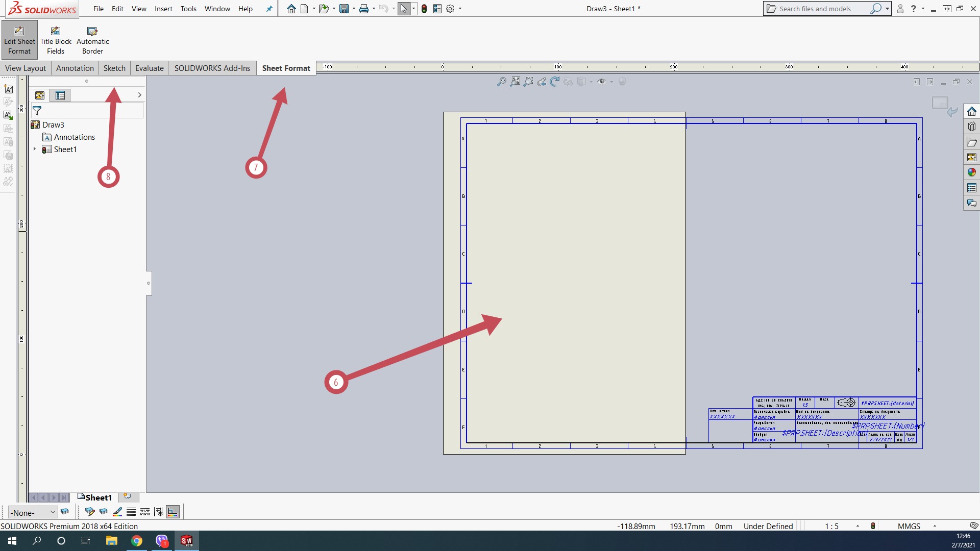Open the Line Style dashed icon
Image resolution: width=980 pixels, height=551 pixels.
coord(145,512)
